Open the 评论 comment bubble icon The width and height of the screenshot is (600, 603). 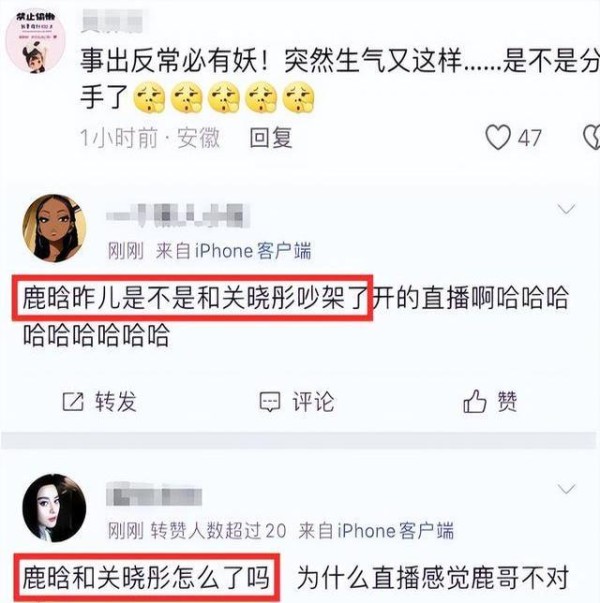click(270, 402)
